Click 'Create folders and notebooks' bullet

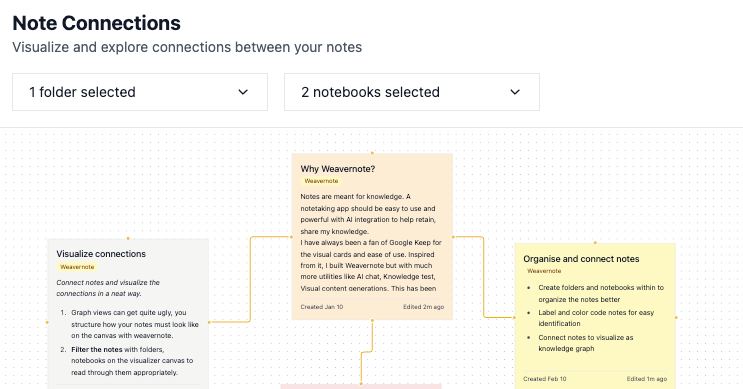[x=601, y=293]
